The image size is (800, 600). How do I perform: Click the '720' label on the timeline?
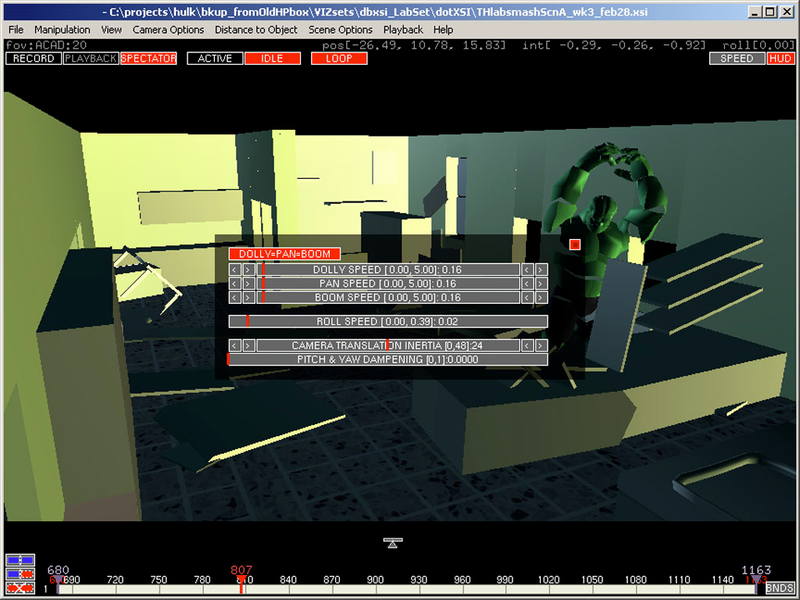coord(115,580)
